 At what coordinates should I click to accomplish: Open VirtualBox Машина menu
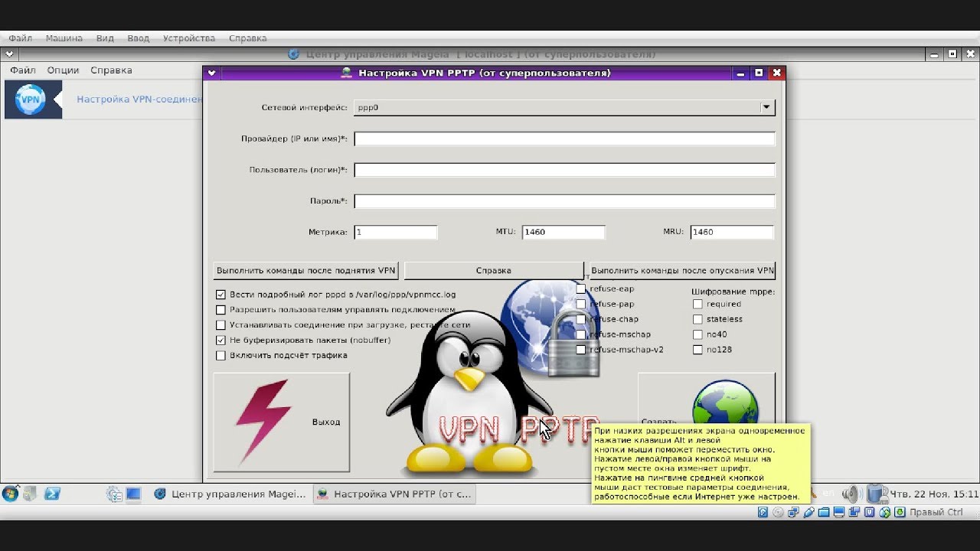[64, 37]
